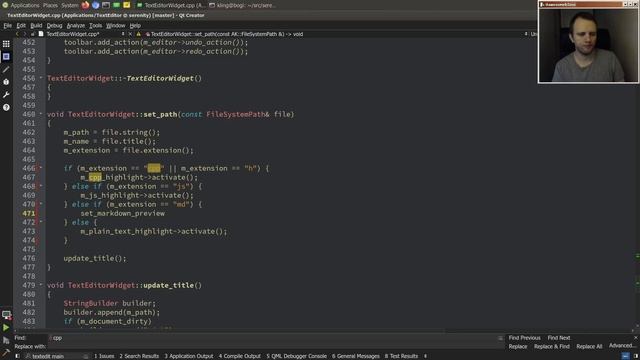The width and height of the screenshot is (640, 360).
Task: Open the 3 Application Output pane
Action: [x=189, y=356]
